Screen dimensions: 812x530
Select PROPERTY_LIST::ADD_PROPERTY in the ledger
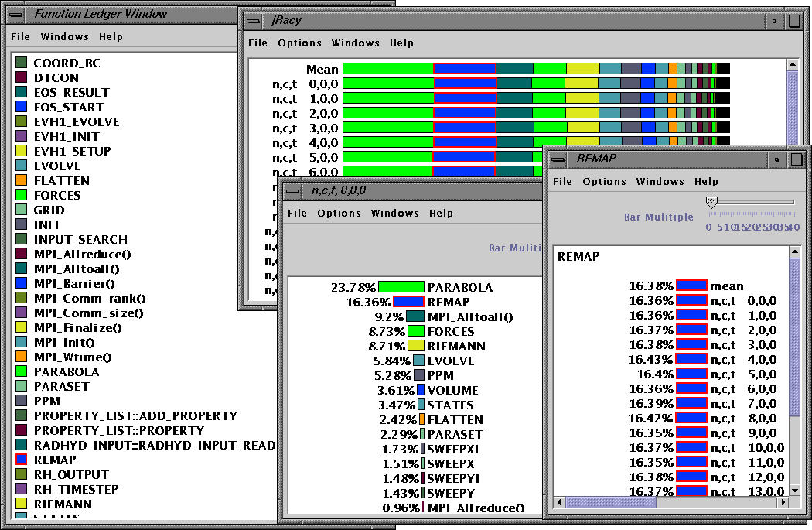click(135, 415)
